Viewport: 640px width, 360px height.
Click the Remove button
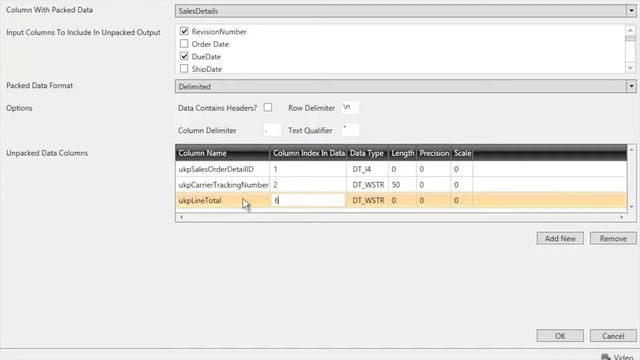coord(613,238)
